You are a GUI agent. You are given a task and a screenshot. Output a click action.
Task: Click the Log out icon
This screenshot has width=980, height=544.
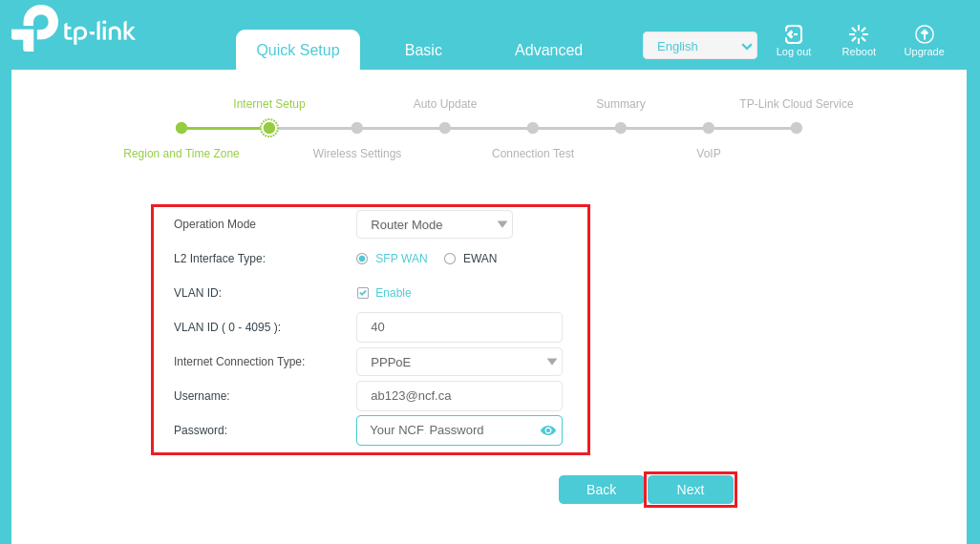(x=793, y=35)
